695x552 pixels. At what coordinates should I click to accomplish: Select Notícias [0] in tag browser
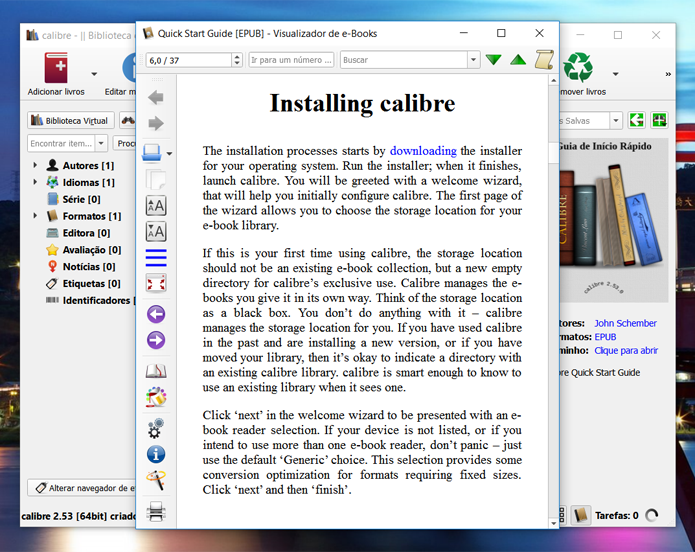pyautogui.click(x=89, y=266)
